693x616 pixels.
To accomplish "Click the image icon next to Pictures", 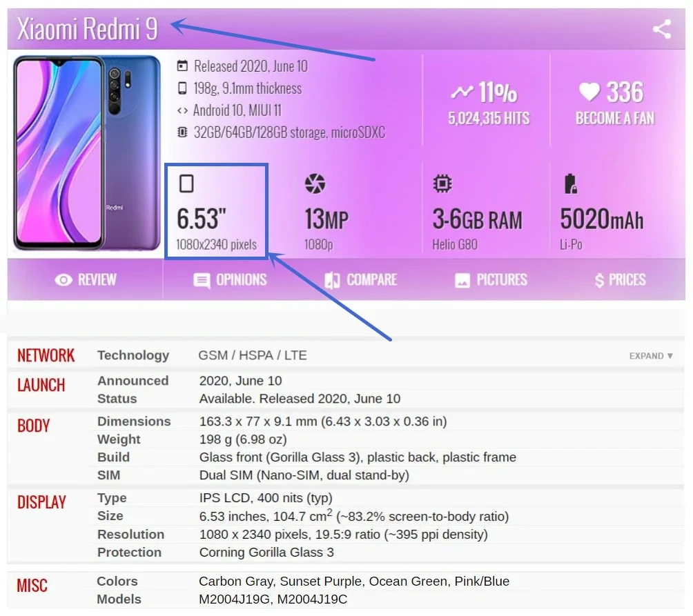I will [462, 280].
